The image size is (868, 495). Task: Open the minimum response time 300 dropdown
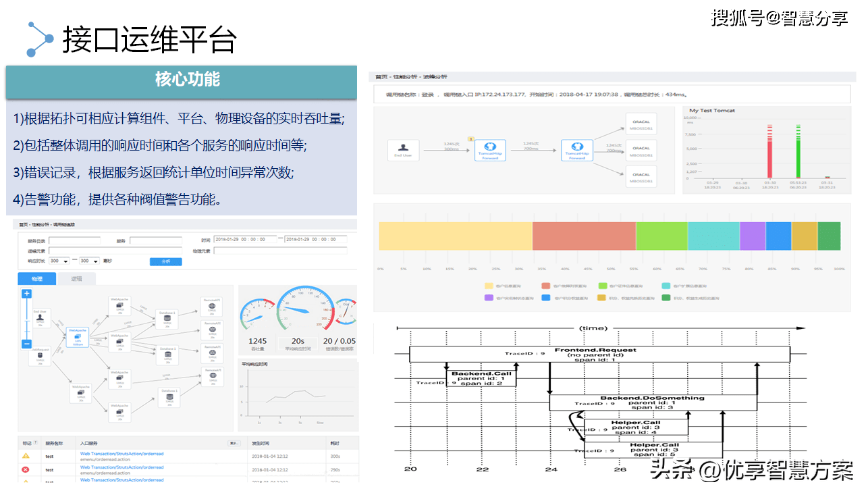point(58,261)
